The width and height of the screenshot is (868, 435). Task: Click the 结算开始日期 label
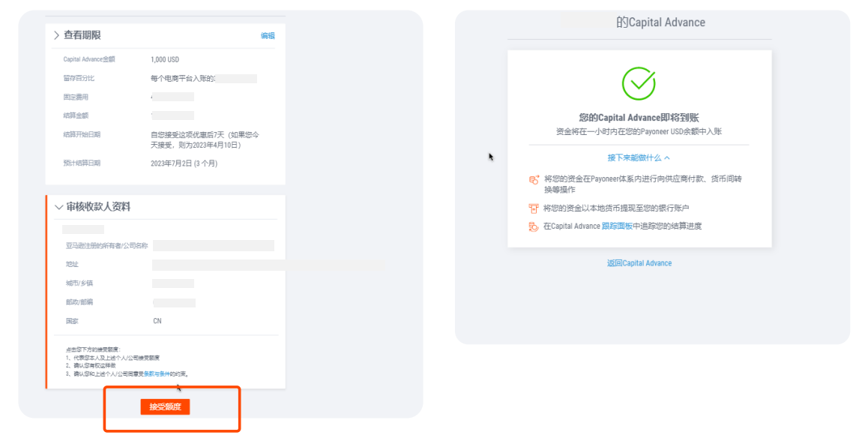click(x=82, y=135)
